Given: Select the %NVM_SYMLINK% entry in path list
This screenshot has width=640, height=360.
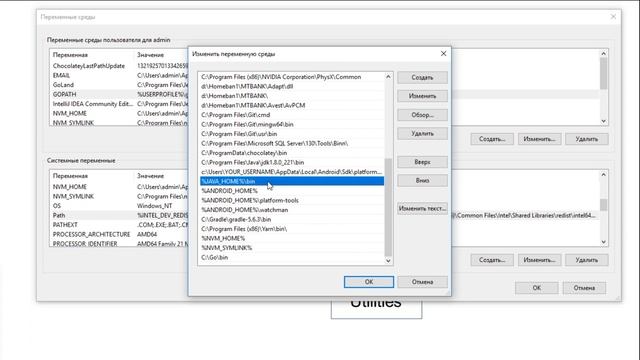Looking at the screenshot, I should point(292,248).
